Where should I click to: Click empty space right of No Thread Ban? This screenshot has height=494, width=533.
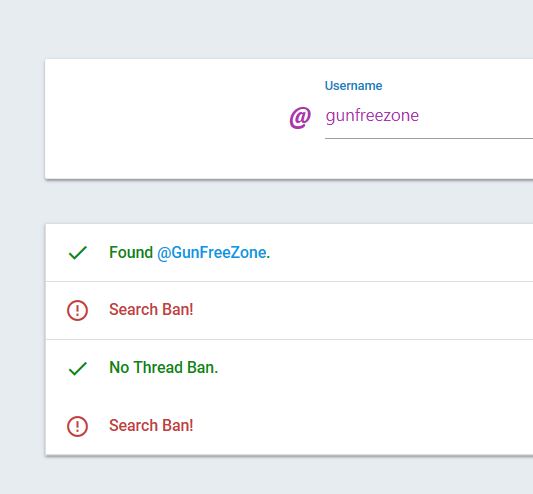[376, 368]
